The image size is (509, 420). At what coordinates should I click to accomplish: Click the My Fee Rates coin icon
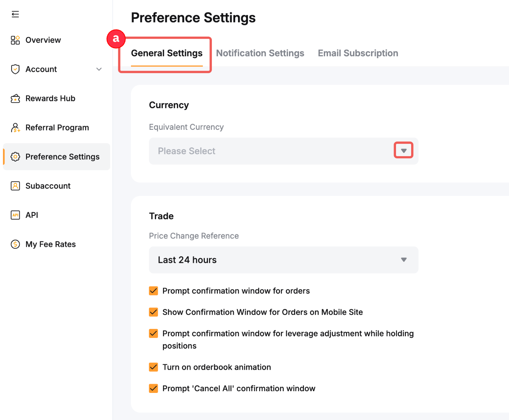coord(15,244)
